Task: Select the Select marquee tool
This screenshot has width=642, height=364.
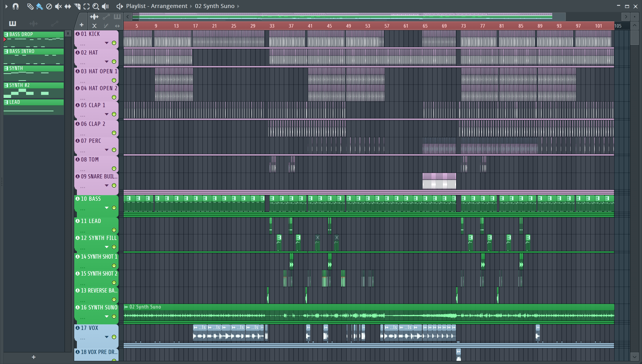Action: pyautogui.click(x=86, y=6)
